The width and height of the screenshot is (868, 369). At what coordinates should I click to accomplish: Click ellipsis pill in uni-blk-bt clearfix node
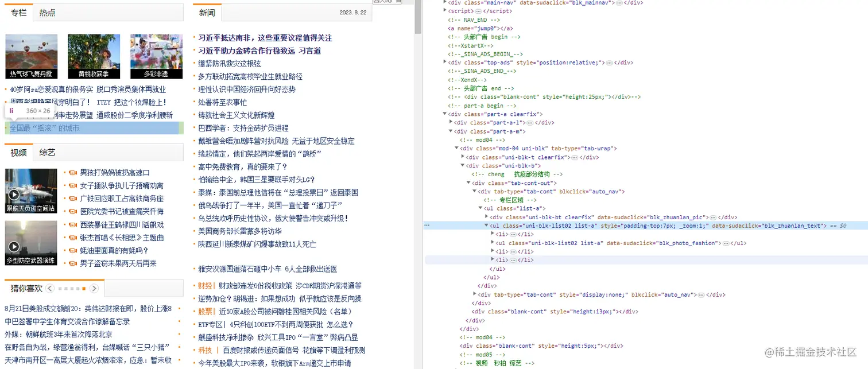(713, 217)
